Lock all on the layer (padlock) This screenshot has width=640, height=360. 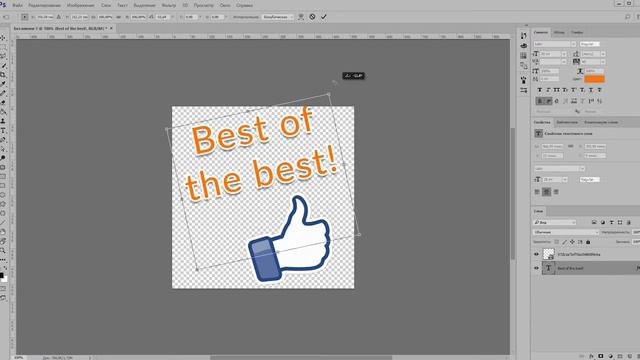click(588, 242)
